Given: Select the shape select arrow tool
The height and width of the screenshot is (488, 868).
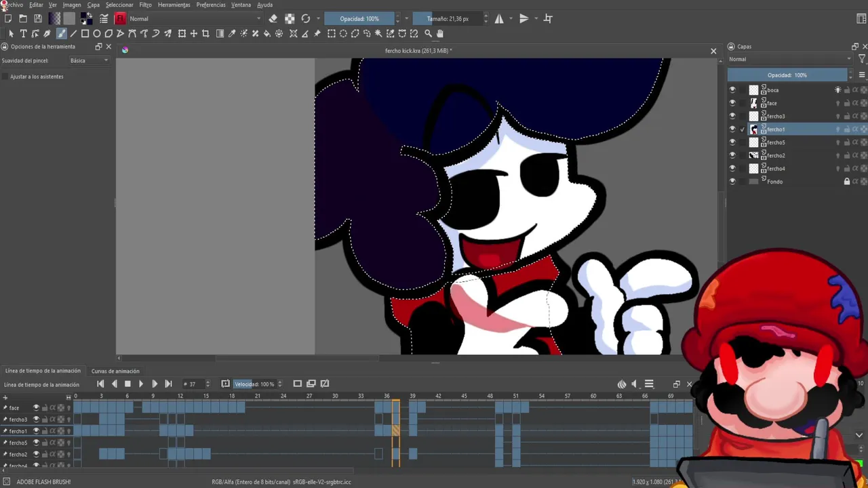Looking at the screenshot, I should (11, 33).
